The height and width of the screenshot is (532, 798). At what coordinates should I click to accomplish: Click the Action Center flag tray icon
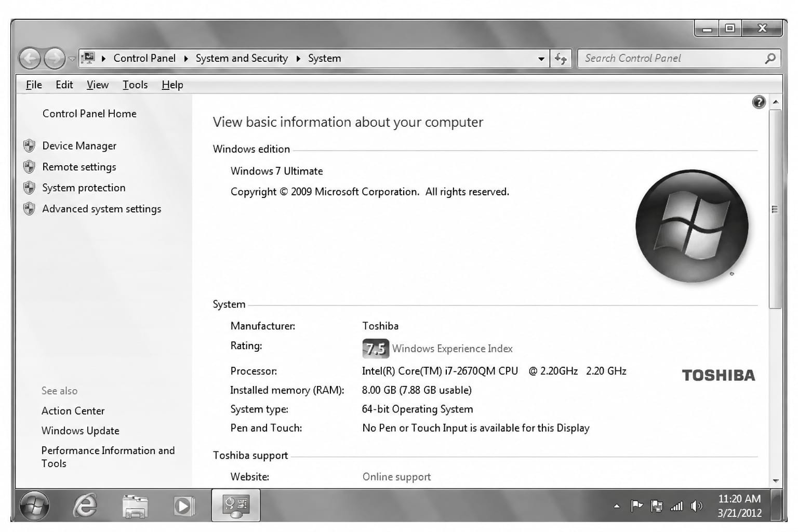point(636,506)
